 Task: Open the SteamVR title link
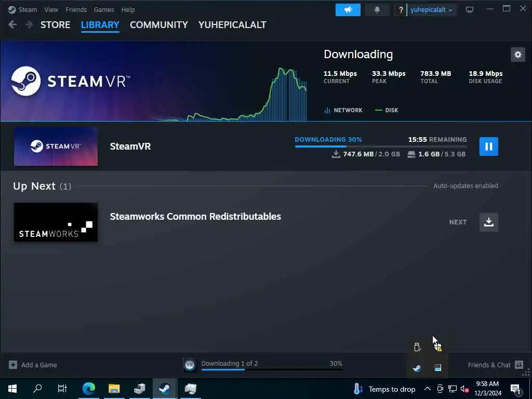pos(130,146)
